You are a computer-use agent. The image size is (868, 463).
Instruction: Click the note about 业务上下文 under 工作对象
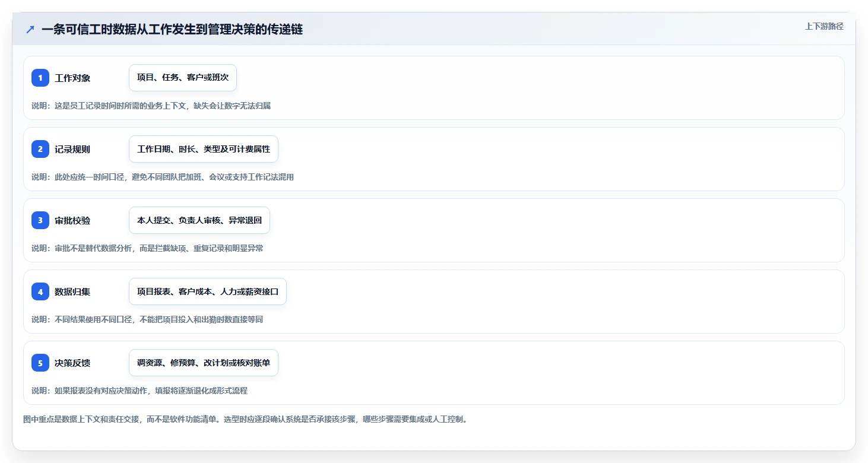point(151,106)
